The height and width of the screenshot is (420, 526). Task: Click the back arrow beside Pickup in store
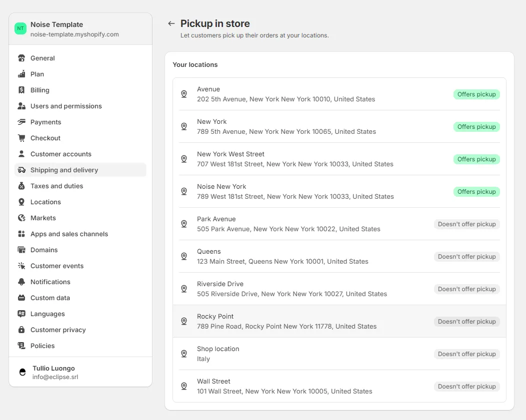click(x=171, y=23)
